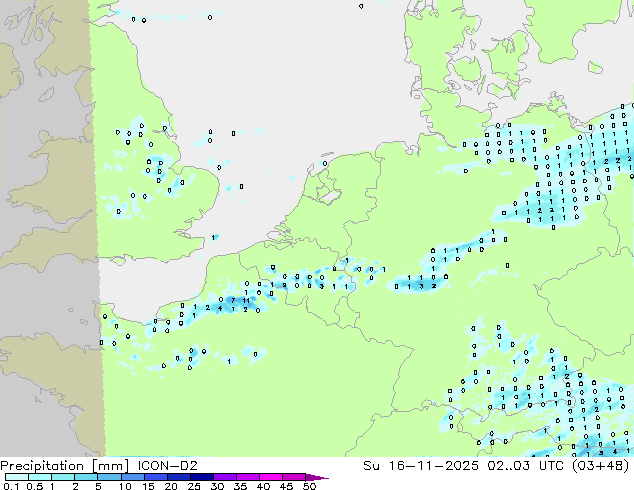The height and width of the screenshot is (490, 634).
Task: Click the 'ICON-D2' model name
Action: [x=167, y=466]
